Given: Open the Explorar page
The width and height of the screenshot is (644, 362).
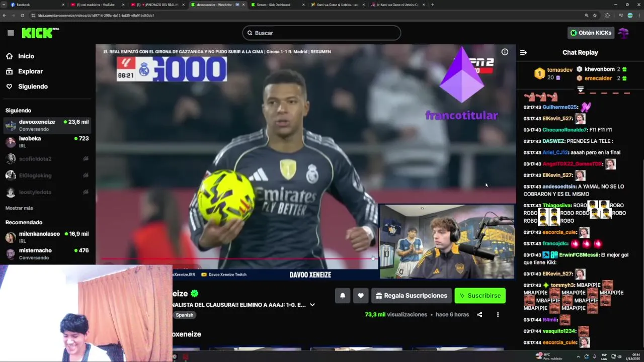Looking at the screenshot, I should pyautogui.click(x=30, y=71).
